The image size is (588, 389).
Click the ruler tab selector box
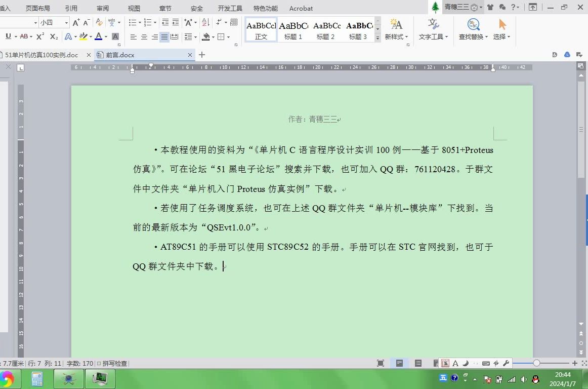[21, 67]
